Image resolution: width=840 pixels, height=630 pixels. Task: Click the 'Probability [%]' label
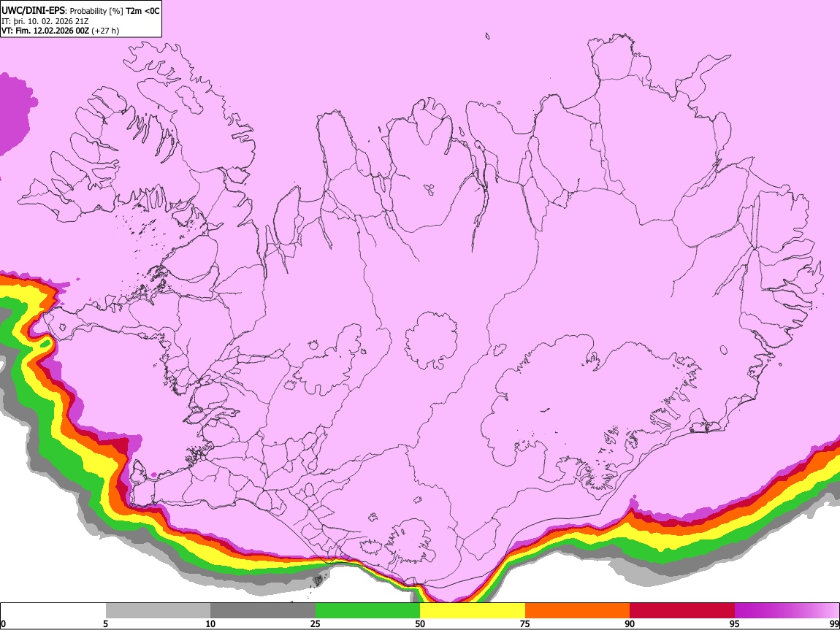pos(96,11)
